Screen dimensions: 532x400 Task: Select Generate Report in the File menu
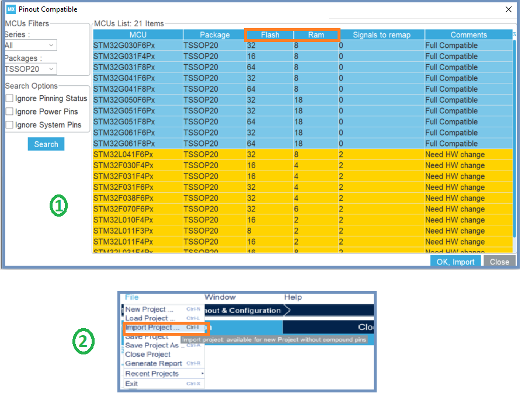click(163, 363)
